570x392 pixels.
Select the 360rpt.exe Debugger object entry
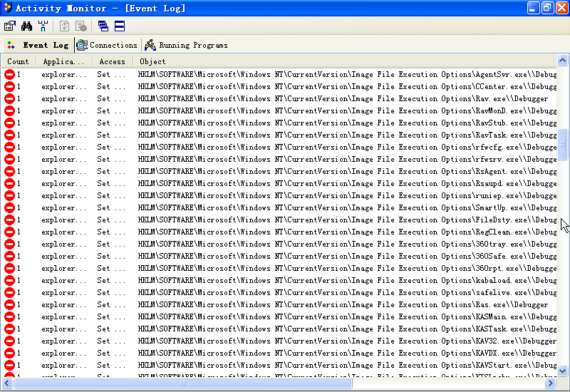click(x=347, y=269)
